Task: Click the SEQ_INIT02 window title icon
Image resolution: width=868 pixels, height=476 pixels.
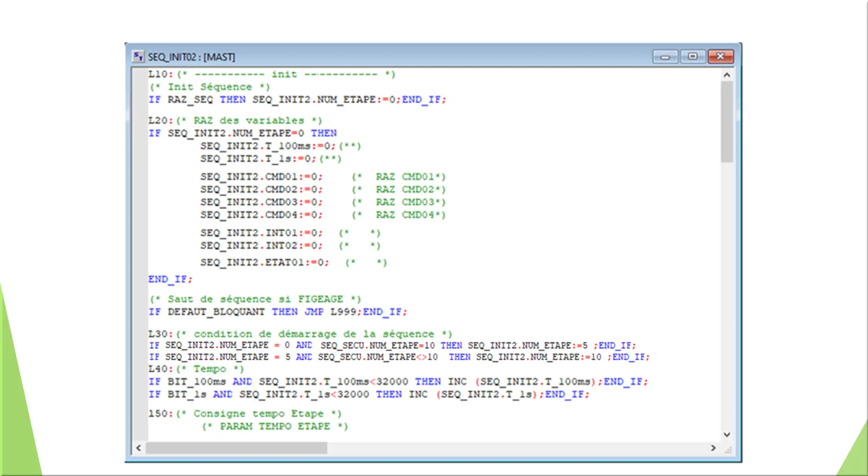Action: (138, 57)
